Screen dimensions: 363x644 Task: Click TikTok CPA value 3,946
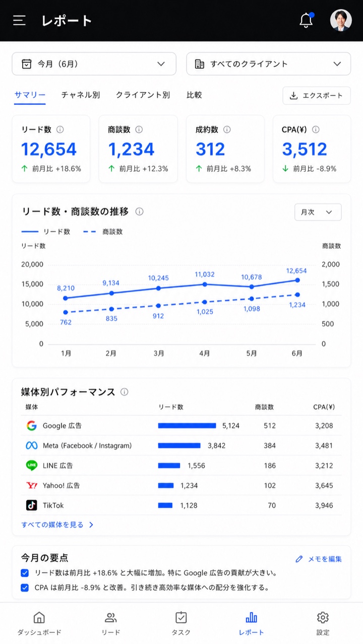pyautogui.click(x=324, y=505)
